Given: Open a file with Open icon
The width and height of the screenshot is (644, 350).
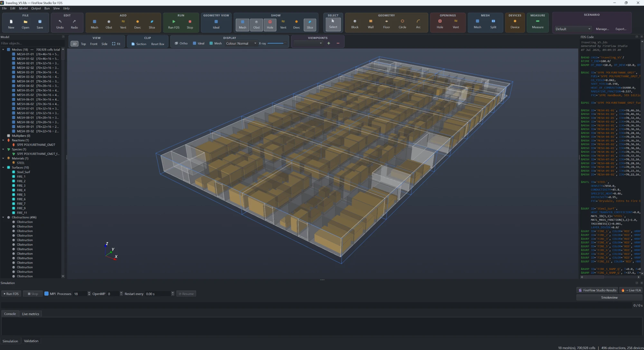Looking at the screenshot, I should (25, 24).
